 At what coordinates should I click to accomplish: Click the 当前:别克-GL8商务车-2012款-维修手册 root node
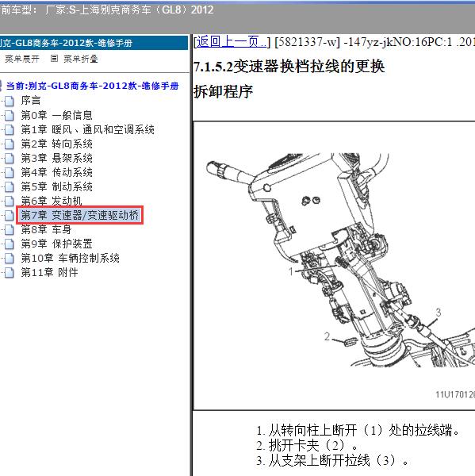[92, 86]
